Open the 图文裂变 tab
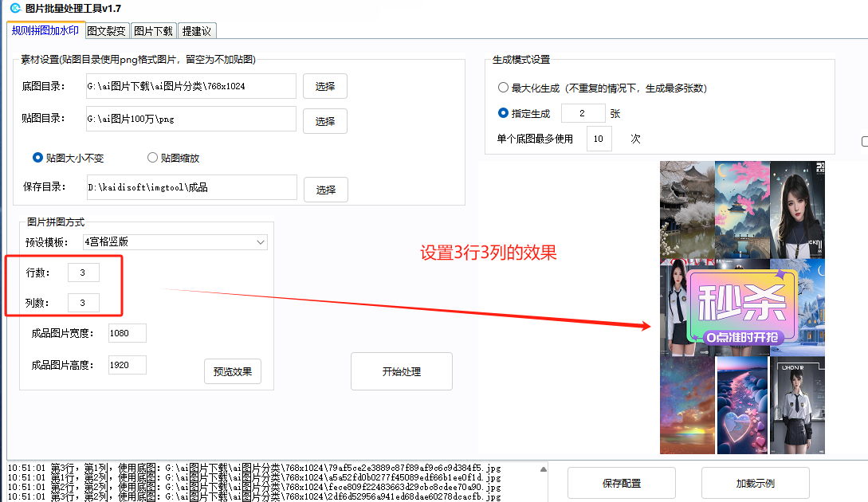868x502 pixels. click(107, 31)
